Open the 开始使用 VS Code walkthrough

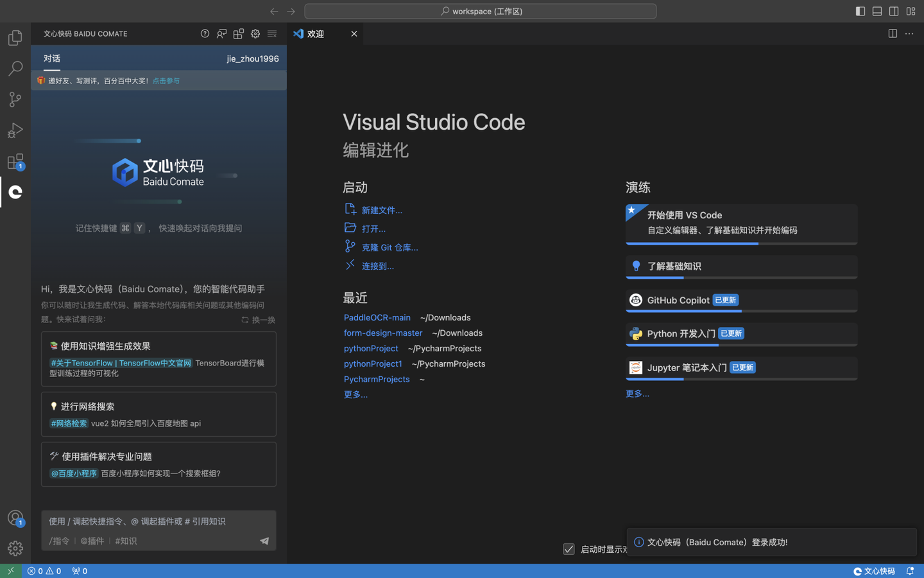click(741, 224)
